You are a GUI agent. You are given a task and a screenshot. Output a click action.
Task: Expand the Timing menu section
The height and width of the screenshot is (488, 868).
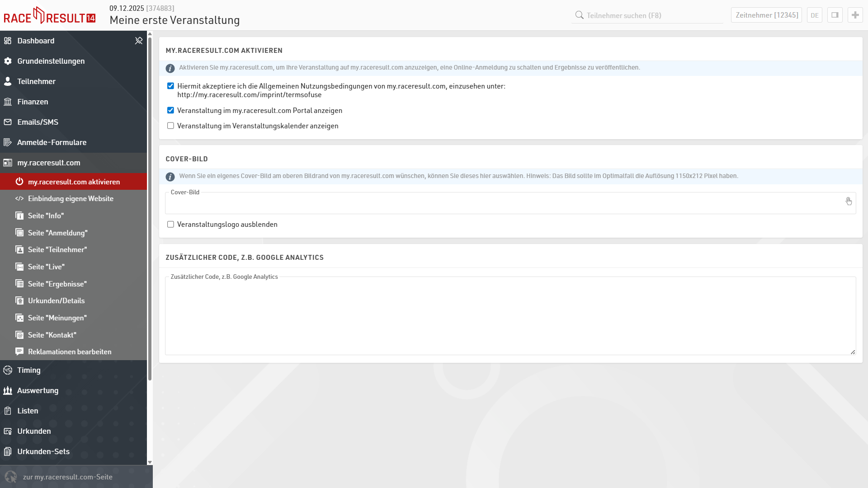click(x=29, y=370)
